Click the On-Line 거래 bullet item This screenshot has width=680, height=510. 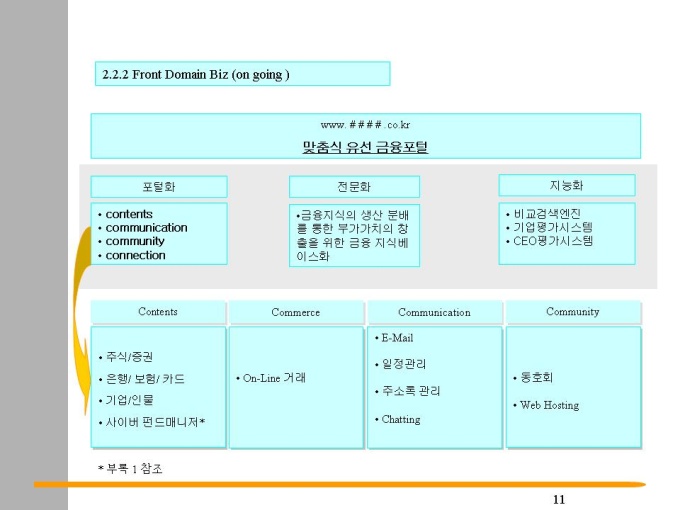pos(271,378)
